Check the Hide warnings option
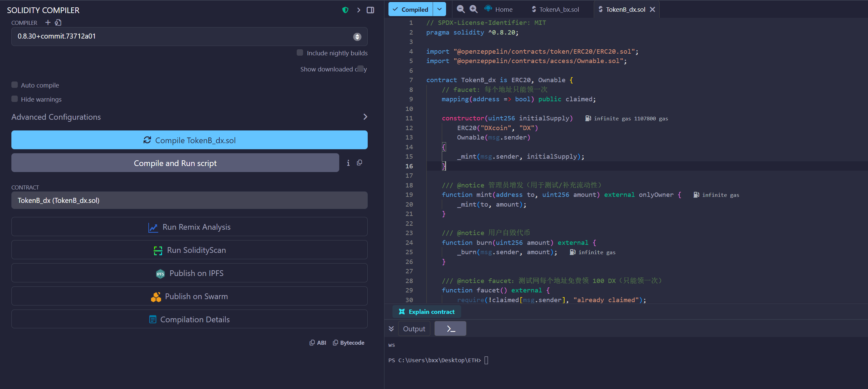Image resolution: width=868 pixels, height=389 pixels. click(14, 99)
